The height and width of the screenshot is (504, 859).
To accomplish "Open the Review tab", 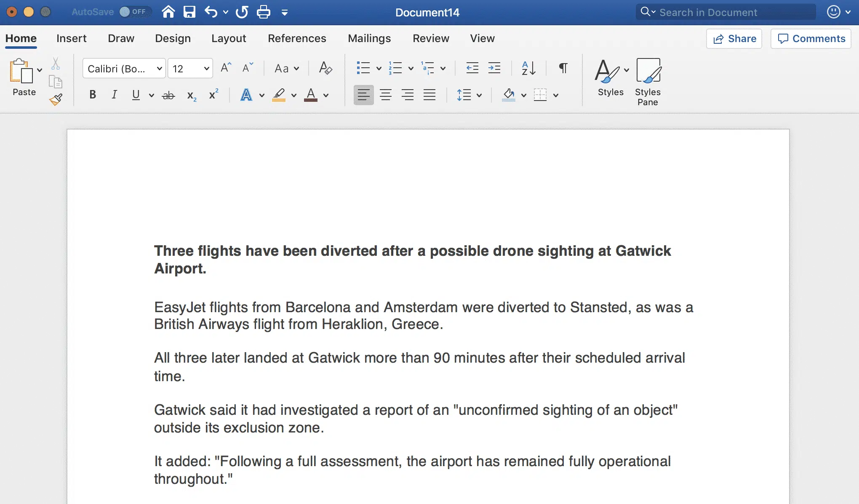I will [431, 38].
